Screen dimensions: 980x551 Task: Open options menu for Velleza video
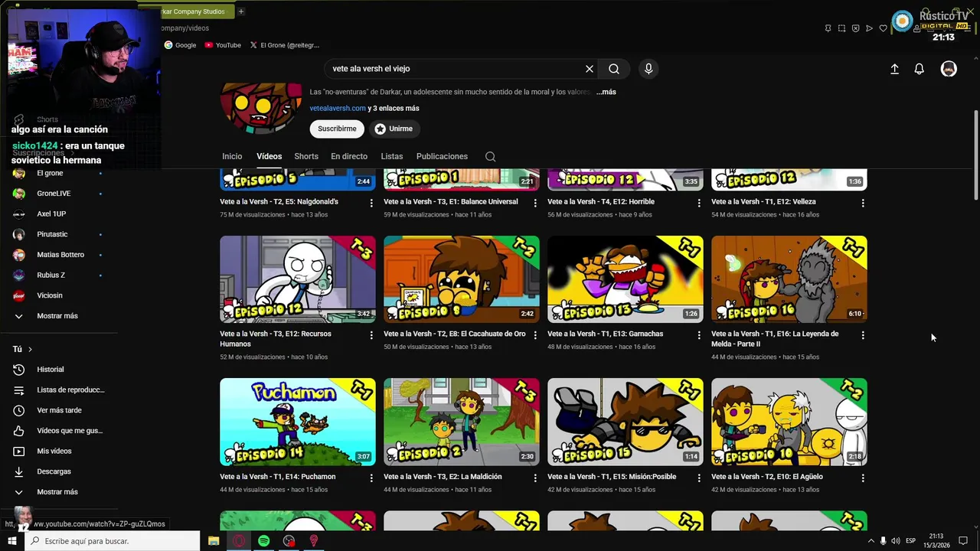pos(863,203)
